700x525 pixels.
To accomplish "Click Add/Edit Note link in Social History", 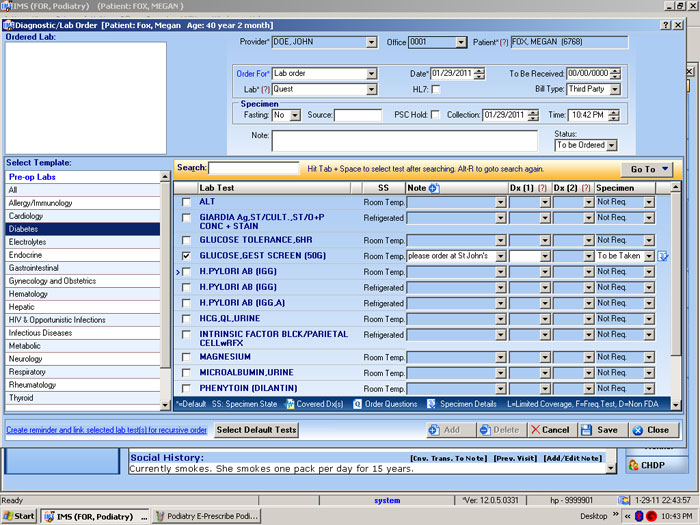I will point(572,458).
